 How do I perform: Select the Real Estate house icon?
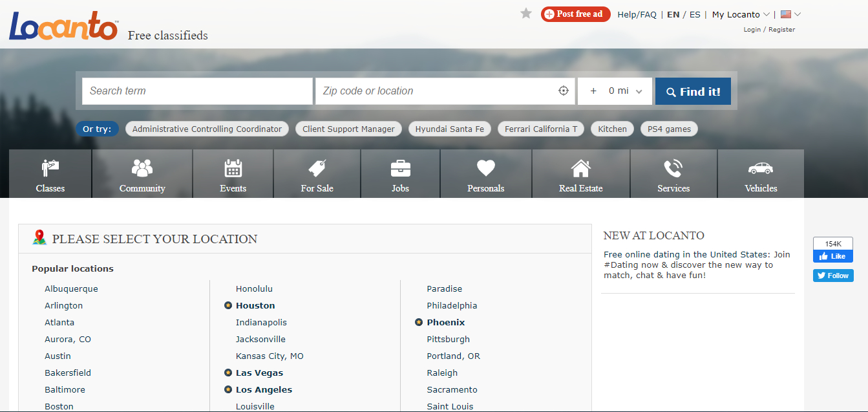pyautogui.click(x=580, y=168)
